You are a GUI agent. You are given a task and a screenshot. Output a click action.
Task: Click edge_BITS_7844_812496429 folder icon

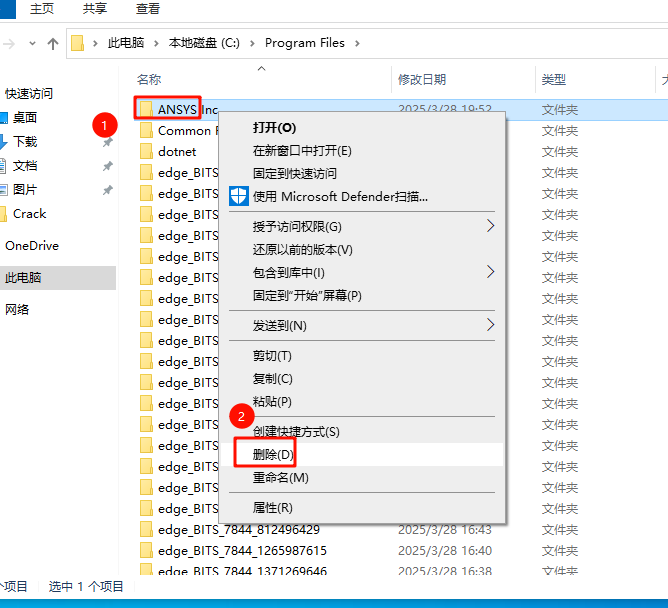[x=146, y=530]
